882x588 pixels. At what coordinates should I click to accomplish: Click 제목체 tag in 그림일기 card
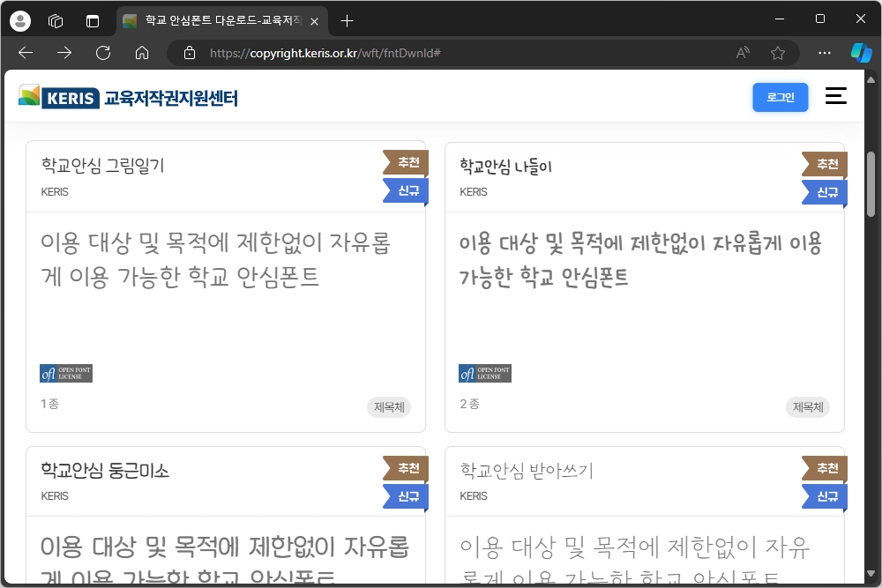[x=389, y=407]
